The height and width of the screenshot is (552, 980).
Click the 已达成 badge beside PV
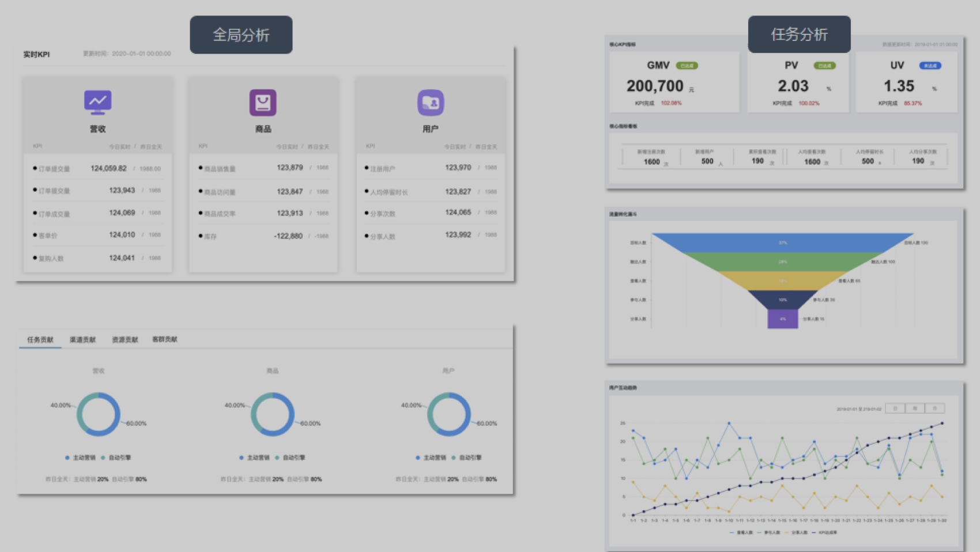(824, 66)
